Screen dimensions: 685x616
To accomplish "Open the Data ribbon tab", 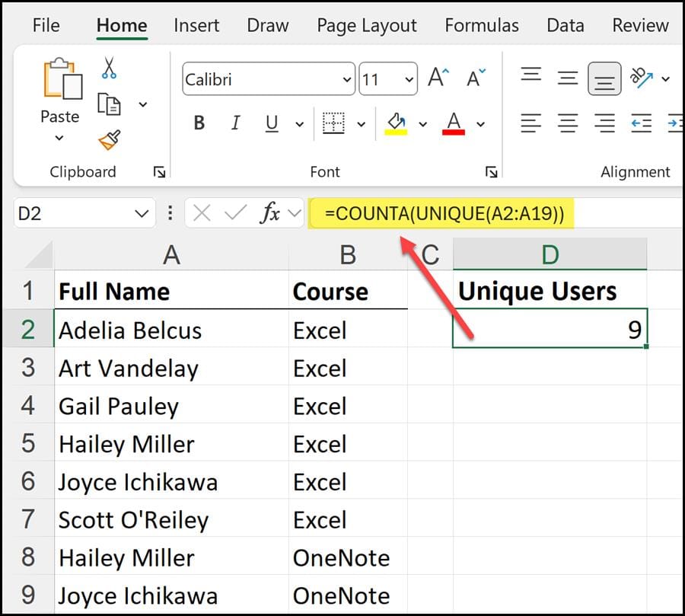I will click(x=565, y=25).
